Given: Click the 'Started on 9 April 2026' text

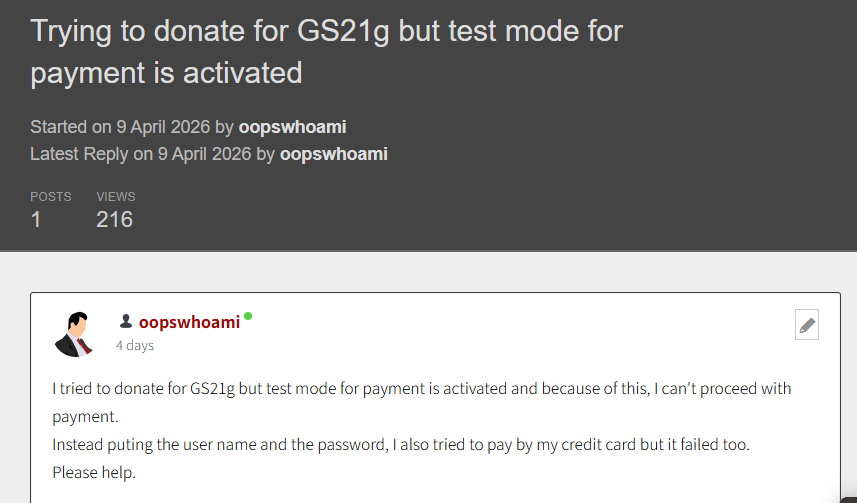Looking at the screenshot, I should pos(120,127).
